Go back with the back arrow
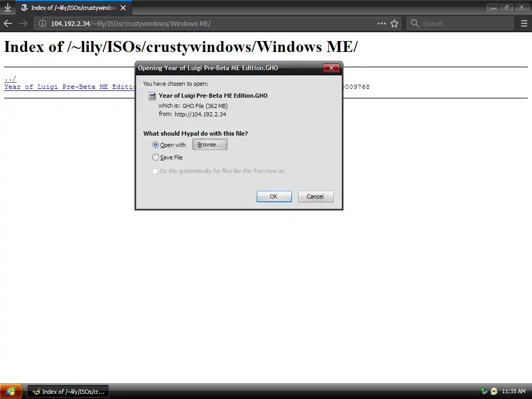Image resolution: width=532 pixels, height=399 pixels. [7, 23]
